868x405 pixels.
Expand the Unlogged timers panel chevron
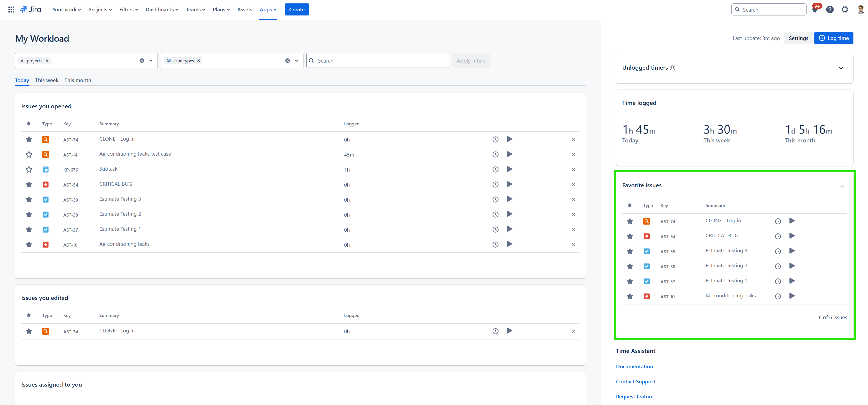[841, 68]
